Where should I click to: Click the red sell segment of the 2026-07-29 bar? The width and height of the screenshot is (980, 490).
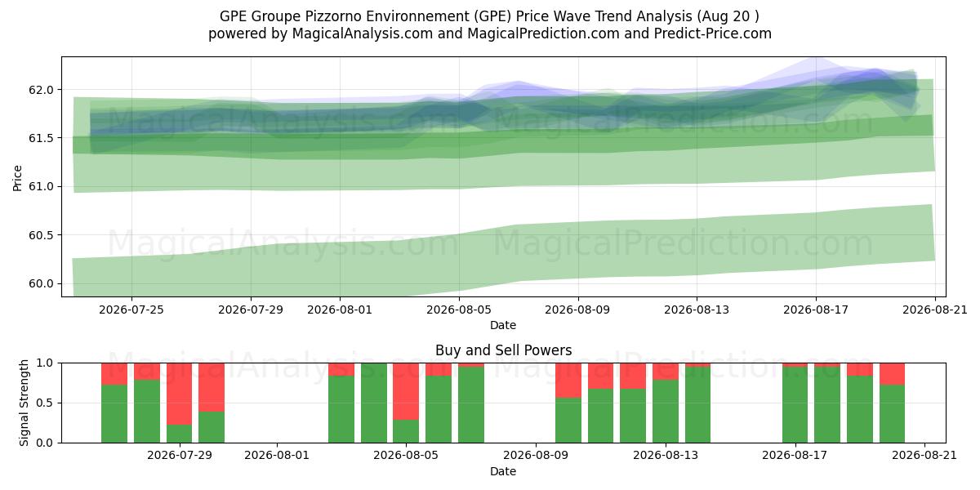tap(179, 394)
